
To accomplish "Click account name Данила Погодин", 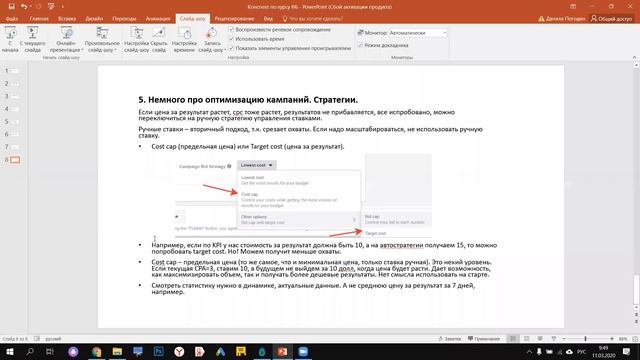I will pyautogui.click(x=566, y=19).
